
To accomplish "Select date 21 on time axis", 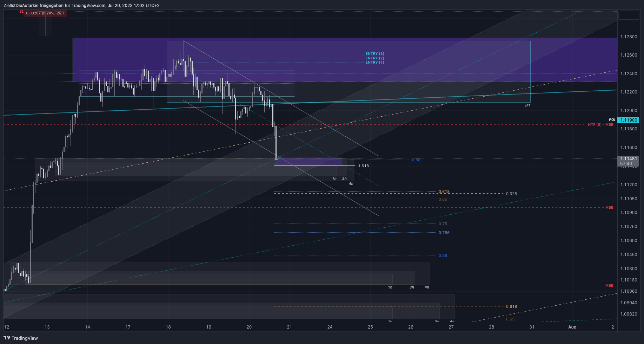I will [x=289, y=327].
